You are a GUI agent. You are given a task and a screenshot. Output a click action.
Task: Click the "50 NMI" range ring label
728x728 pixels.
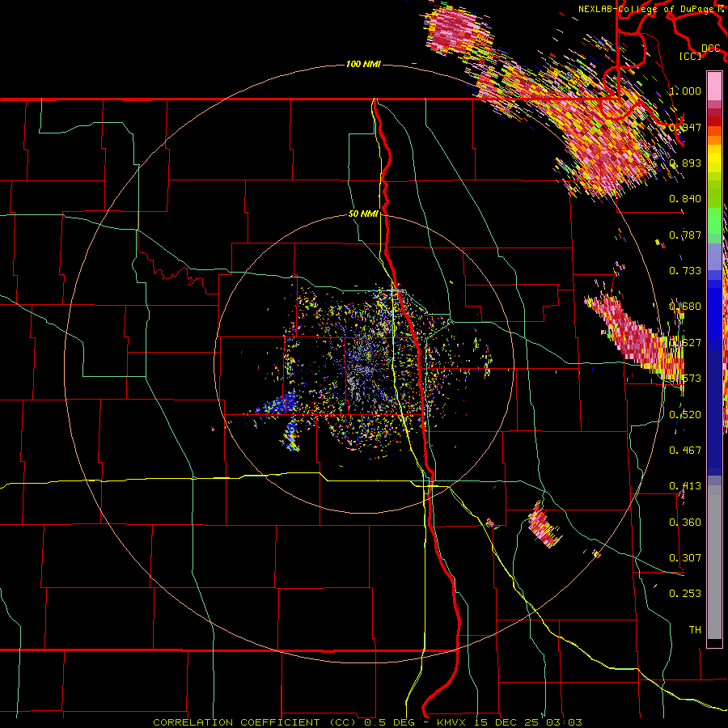coord(363,214)
